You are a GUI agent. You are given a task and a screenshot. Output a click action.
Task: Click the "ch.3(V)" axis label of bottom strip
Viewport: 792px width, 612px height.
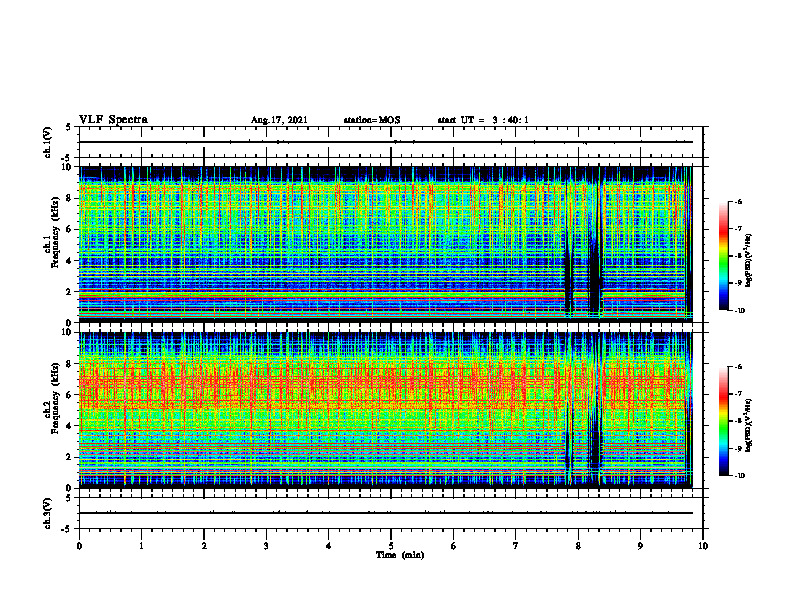[x=48, y=513]
